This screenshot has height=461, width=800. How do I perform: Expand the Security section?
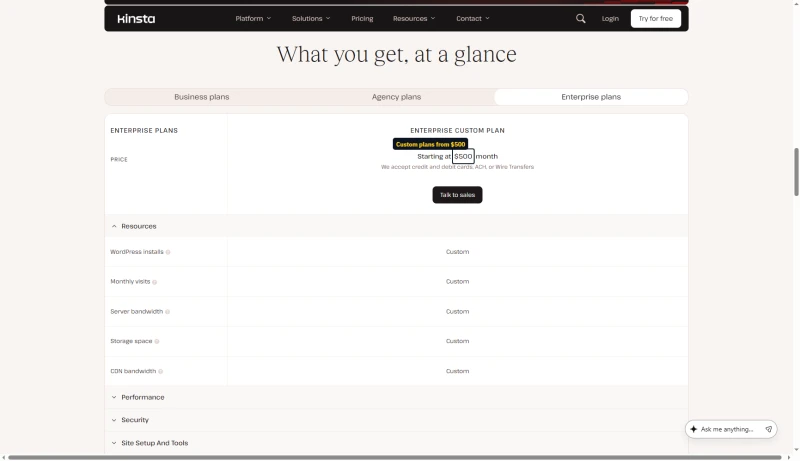click(396, 420)
